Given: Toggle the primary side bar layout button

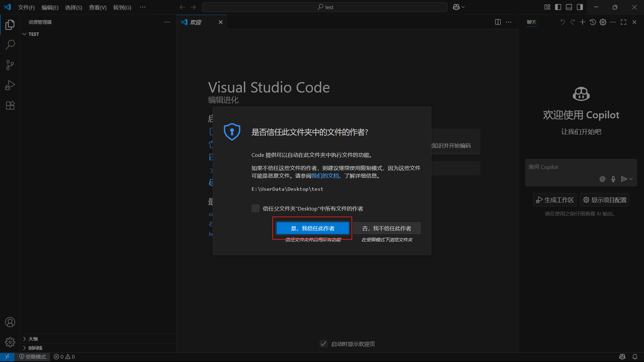Looking at the screenshot, I should pos(558,7).
